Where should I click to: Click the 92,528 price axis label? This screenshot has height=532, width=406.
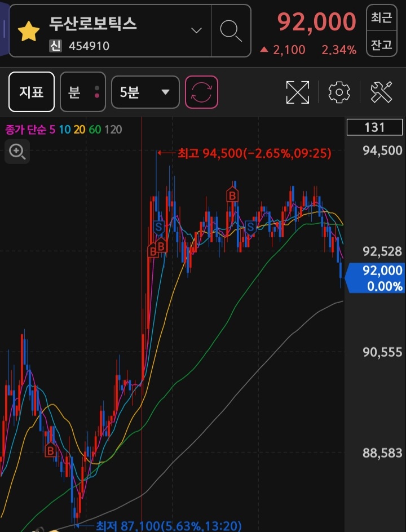coord(382,251)
